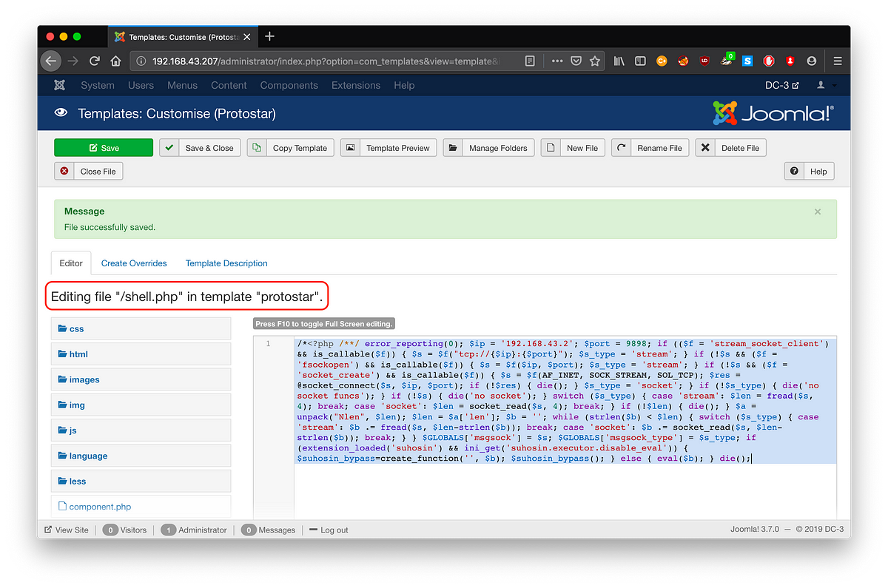Open Firefox library icon
The width and height of the screenshot is (888, 588).
coord(619,61)
